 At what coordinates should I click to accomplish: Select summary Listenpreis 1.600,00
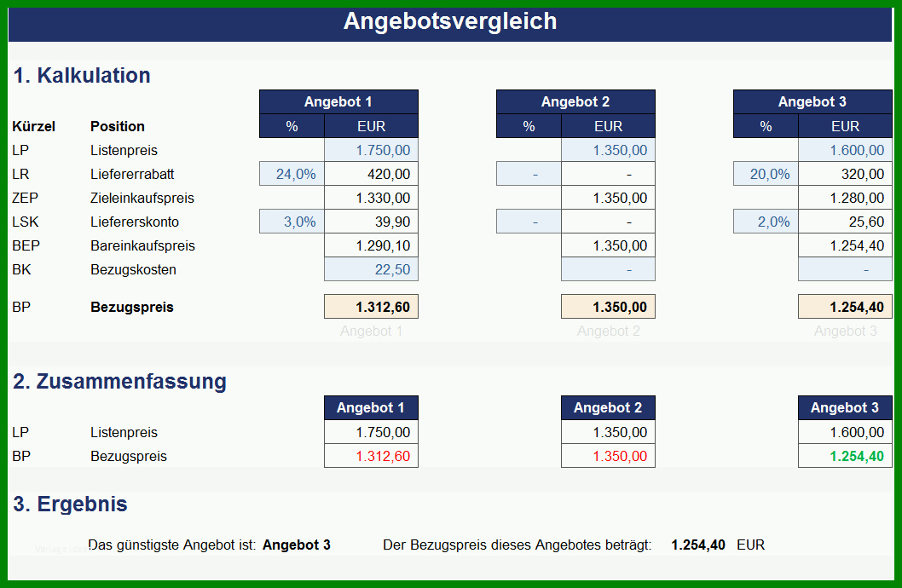[x=845, y=432]
